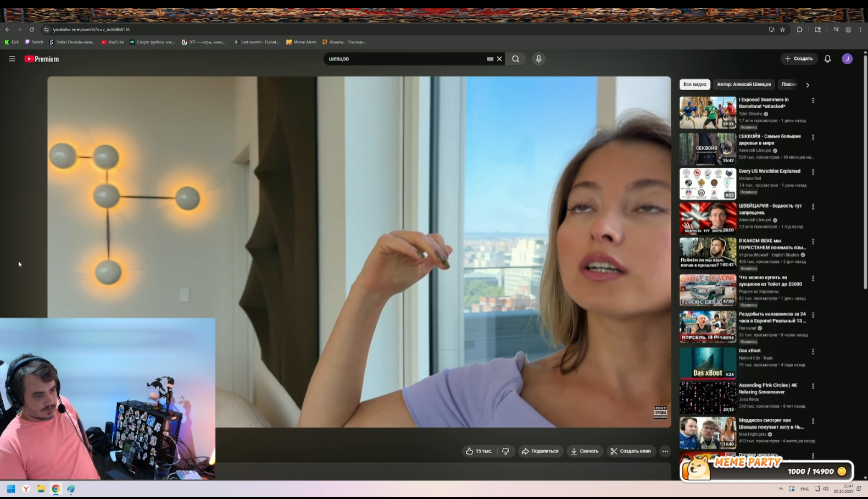Viewport: 868px width, 499px height.
Task: Reload the YouTube page
Action: tap(32, 30)
